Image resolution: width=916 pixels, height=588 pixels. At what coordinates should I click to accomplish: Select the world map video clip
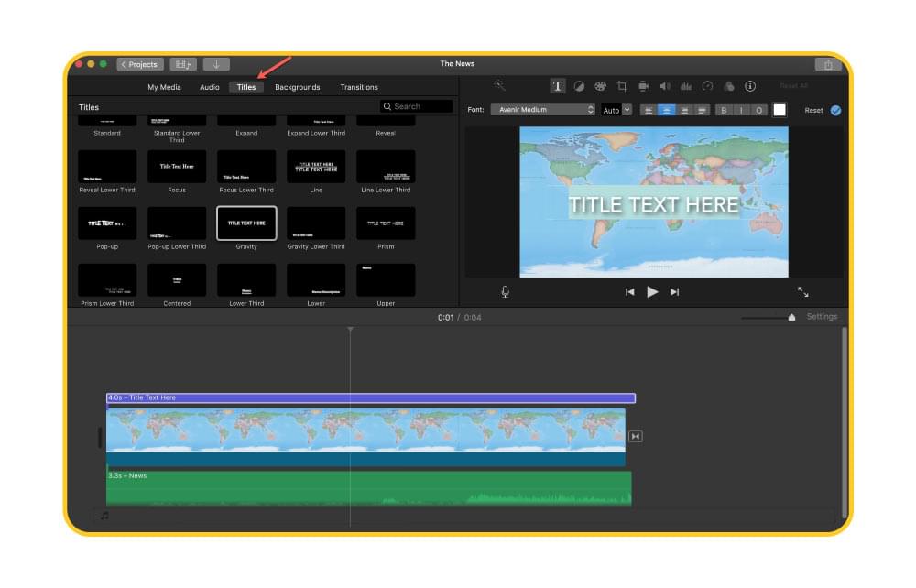(365, 437)
